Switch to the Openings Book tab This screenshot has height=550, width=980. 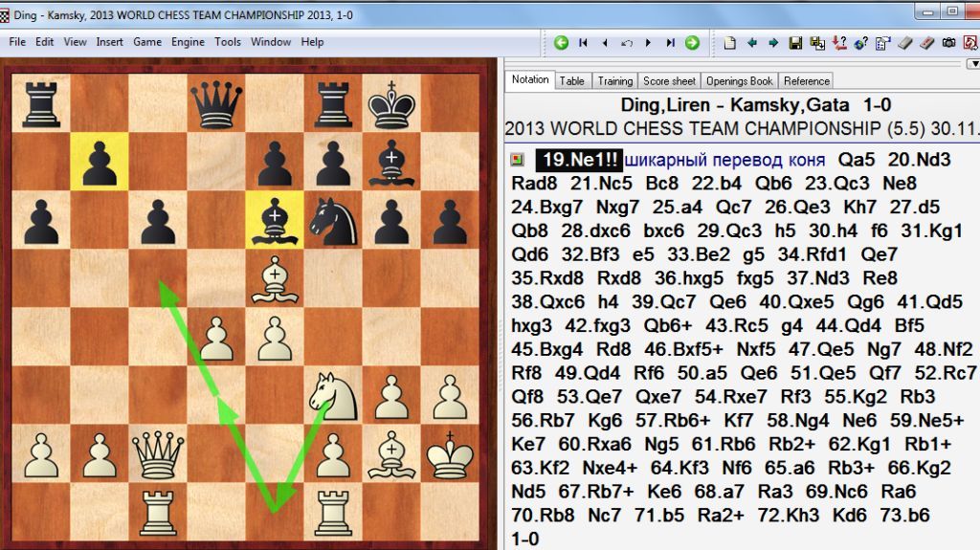click(740, 80)
